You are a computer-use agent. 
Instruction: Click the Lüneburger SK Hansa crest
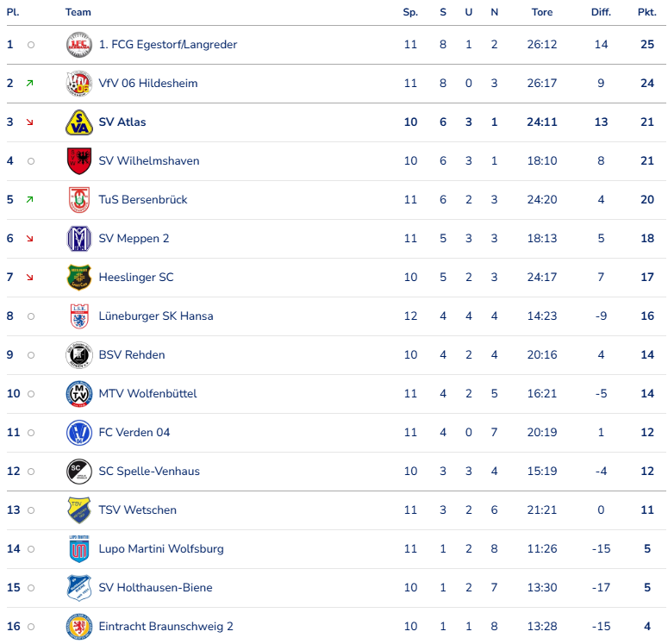[78, 316]
